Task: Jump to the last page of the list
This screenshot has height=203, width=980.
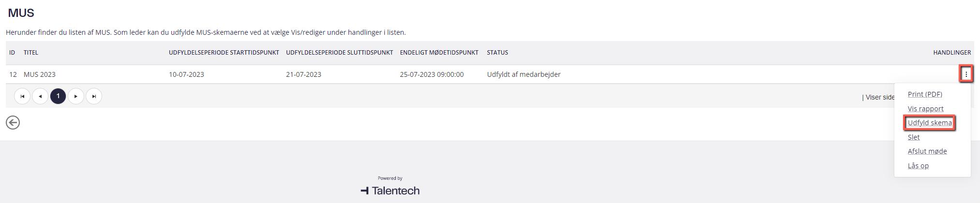Action: (x=94, y=96)
